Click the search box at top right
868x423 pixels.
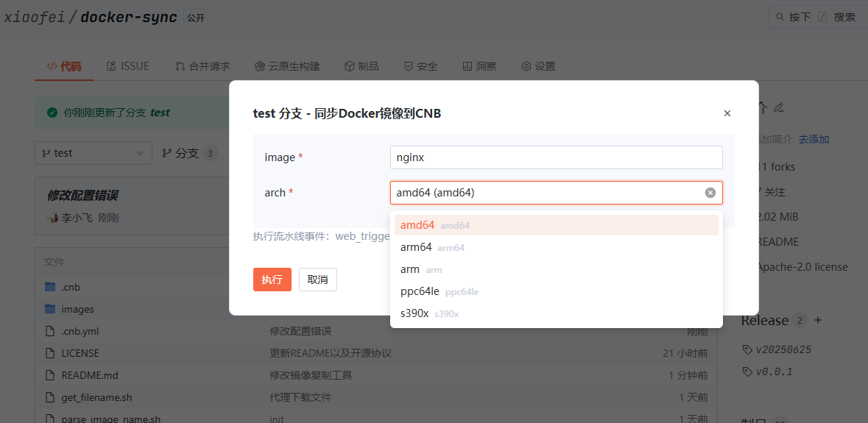point(818,17)
